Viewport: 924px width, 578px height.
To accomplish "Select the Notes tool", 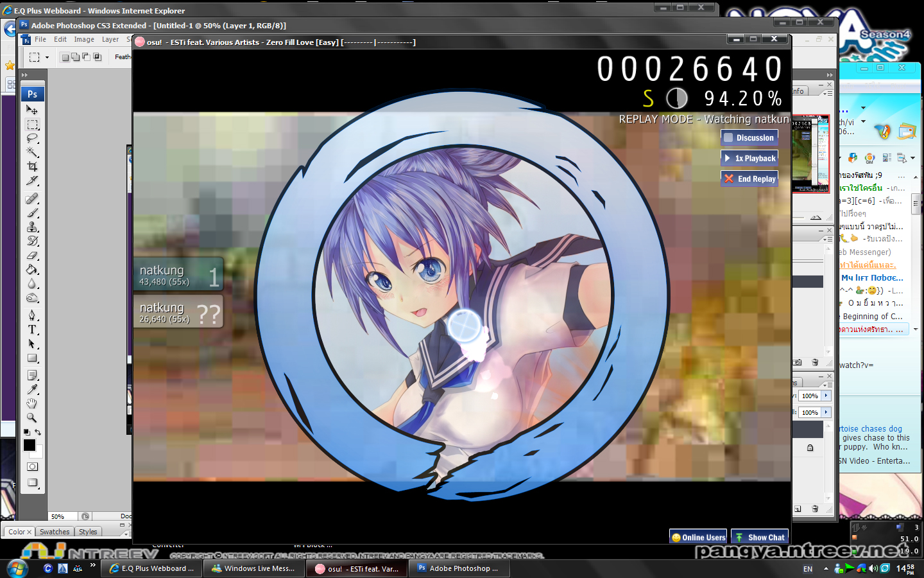I will click(32, 375).
